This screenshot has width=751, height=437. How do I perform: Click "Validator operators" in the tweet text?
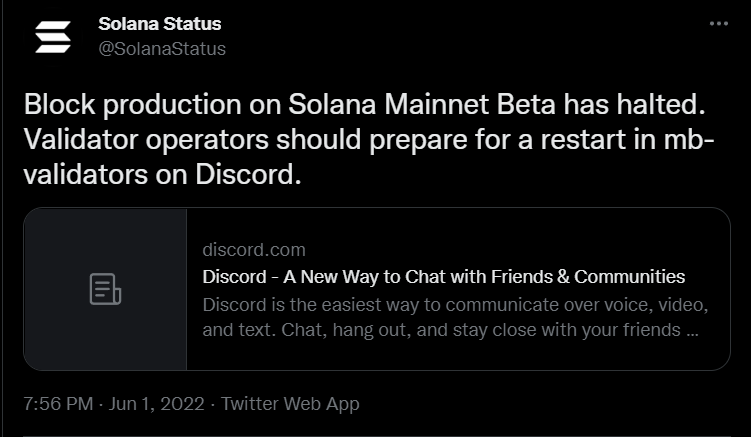pyautogui.click(x=145, y=139)
